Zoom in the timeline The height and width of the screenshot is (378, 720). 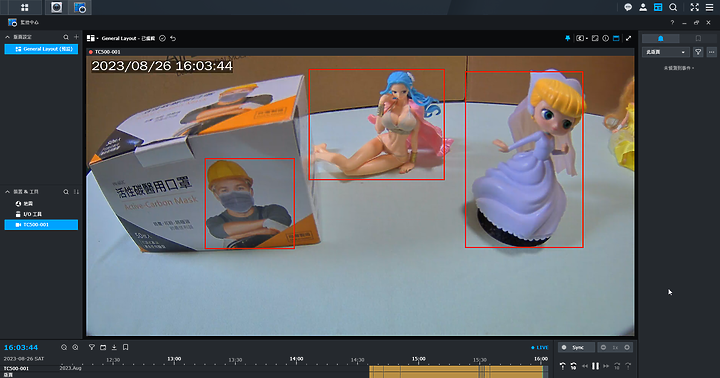75,348
